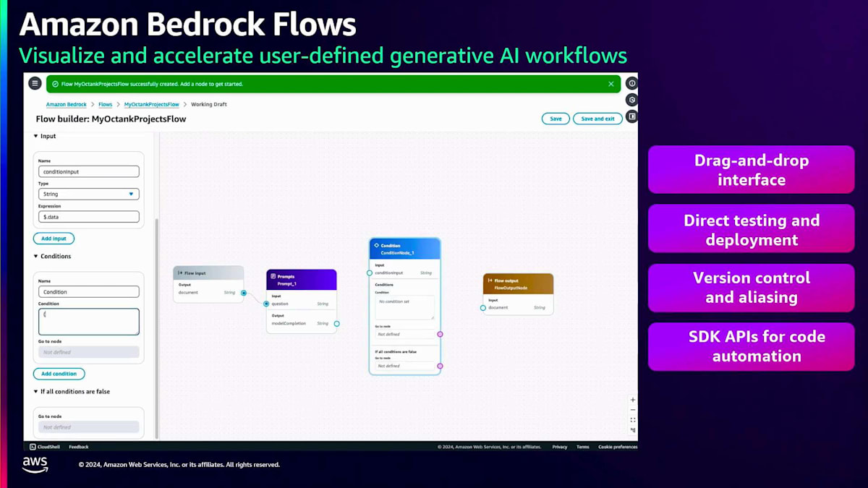Viewport: 868px width, 488px height.
Task: Click the auto-layout icon below fit view
Action: tap(633, 430)
